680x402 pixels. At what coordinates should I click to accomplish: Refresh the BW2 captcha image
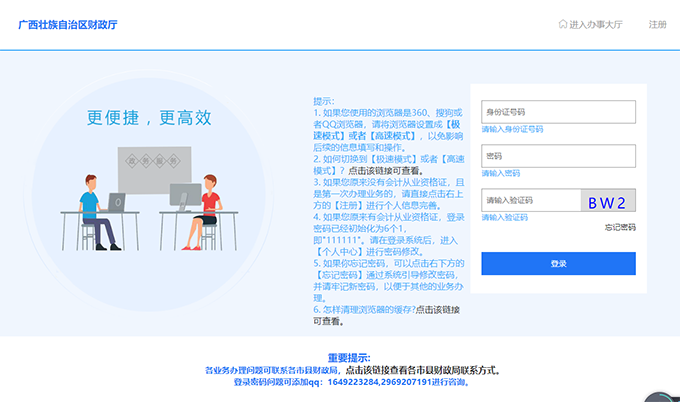[608, 201]
